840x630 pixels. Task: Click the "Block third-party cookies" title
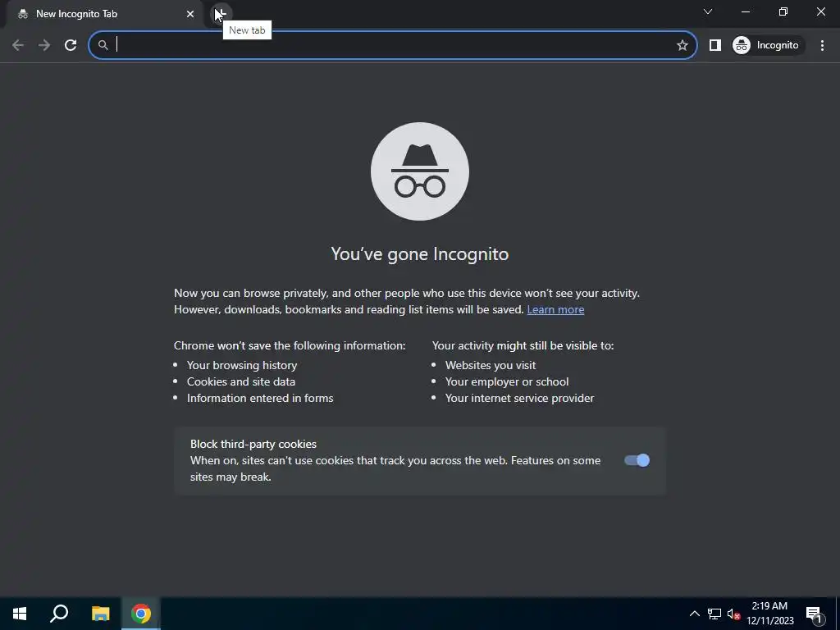253,444
